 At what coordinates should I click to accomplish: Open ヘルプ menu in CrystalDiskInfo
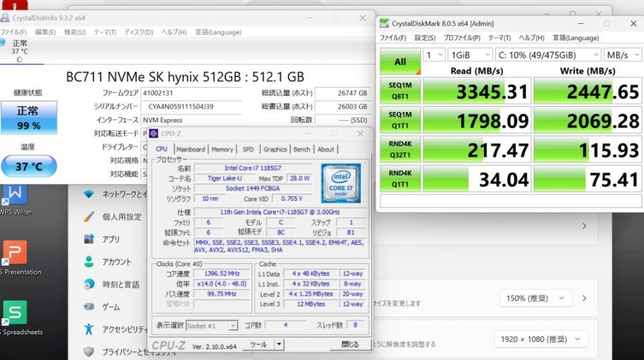174,32
